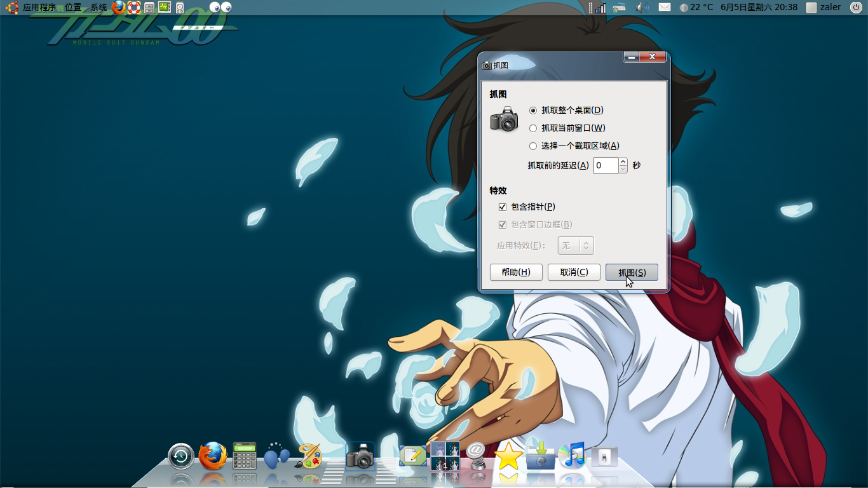Select 抓取整个桌面(D) radio option
This screenshot has width=868, height=488.
point(566,110)
